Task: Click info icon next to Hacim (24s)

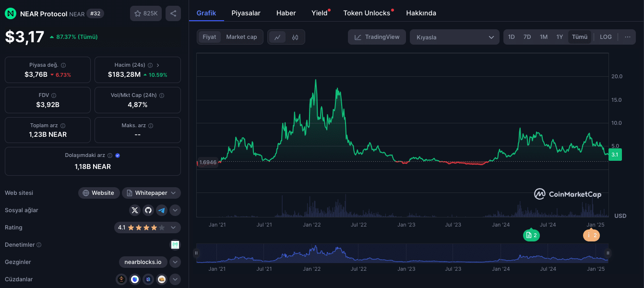Action: [x=150, y=65]
